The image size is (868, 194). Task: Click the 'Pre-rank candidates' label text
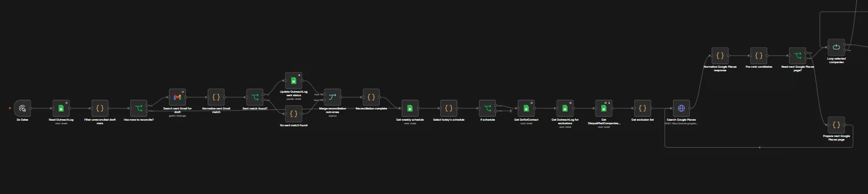coord(759,67)
